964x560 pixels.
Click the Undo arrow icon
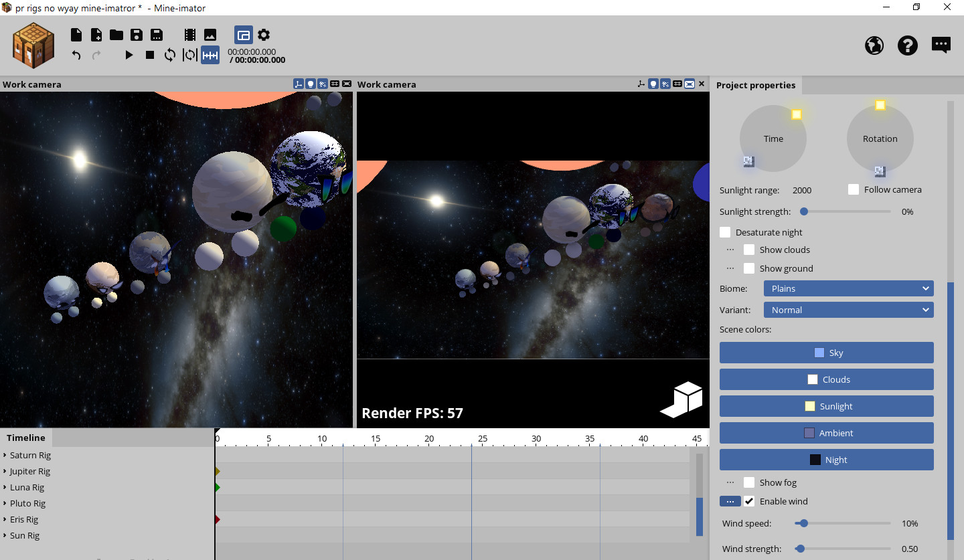tap(76, 54)
